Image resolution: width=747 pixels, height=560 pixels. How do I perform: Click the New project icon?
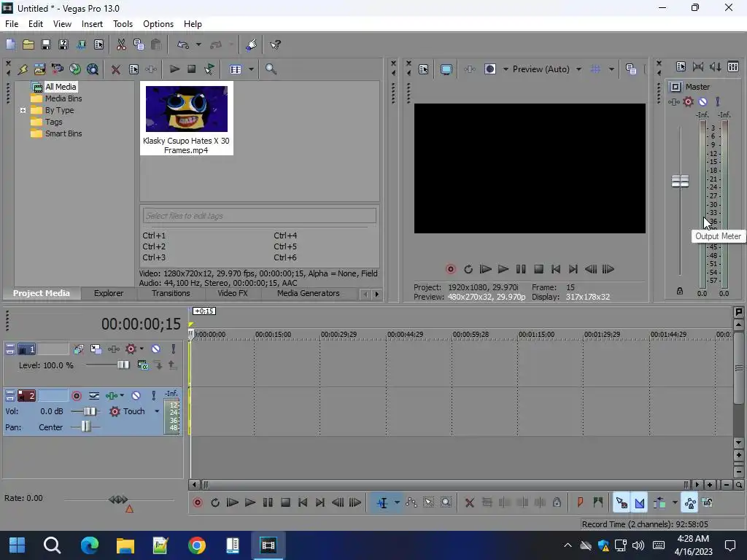click(10, 44)
